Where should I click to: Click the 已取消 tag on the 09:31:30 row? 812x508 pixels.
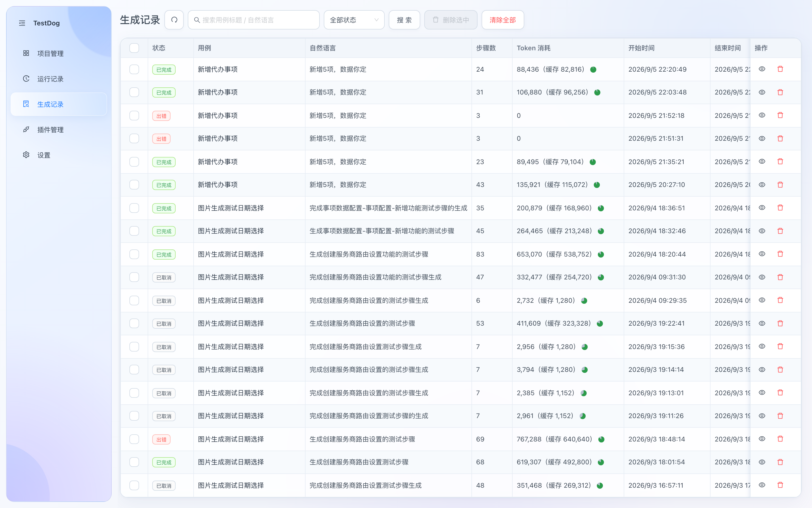(x=164, y=278)
